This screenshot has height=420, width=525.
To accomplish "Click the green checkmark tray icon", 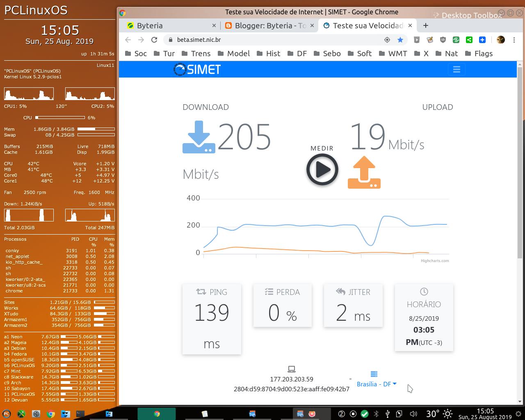I will pyautogui.click(x=364, y=414).
